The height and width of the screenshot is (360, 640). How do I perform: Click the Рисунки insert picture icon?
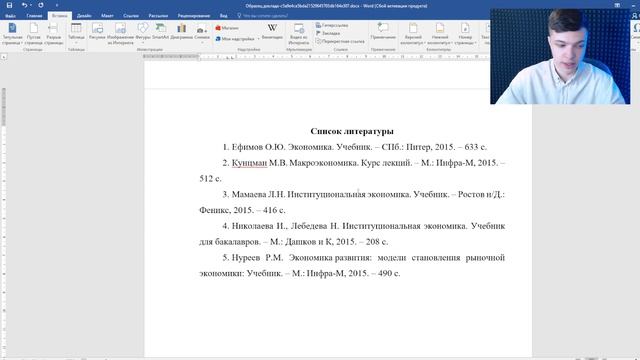pyautogui.click(x=97, y=32)
